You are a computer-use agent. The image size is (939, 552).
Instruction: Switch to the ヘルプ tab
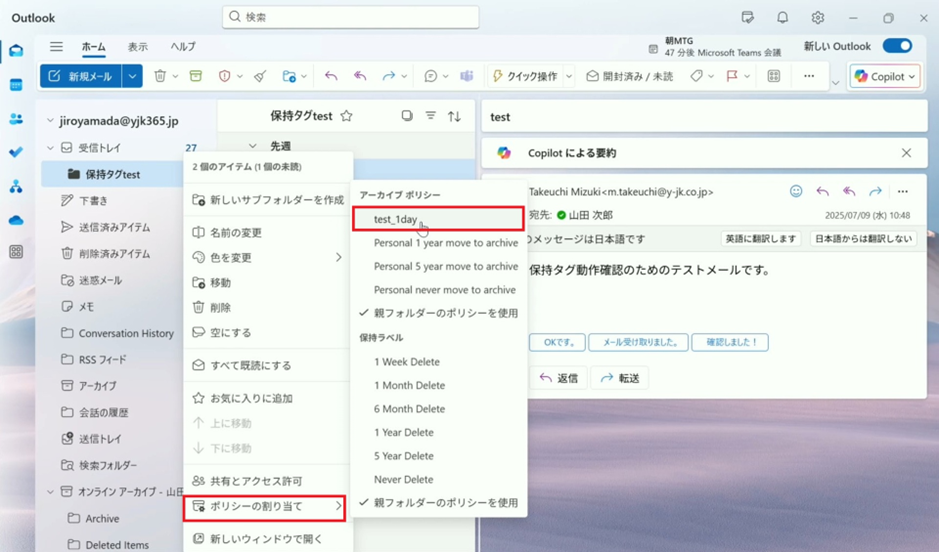[x=183, y=47]
